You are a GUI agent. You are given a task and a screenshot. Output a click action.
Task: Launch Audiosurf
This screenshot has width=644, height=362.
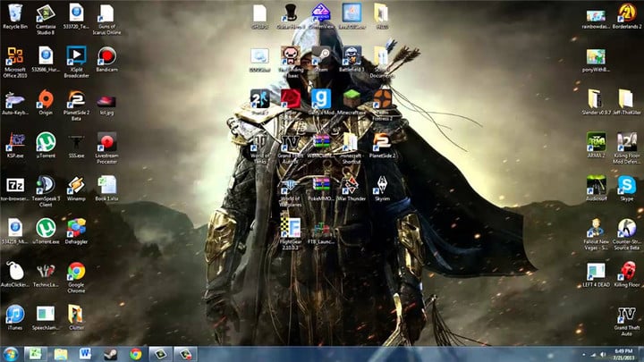596,189
